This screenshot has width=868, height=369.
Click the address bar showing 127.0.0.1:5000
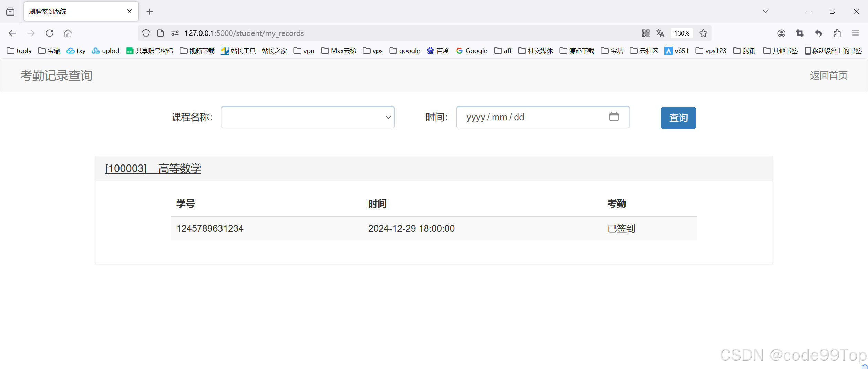click(244, 33)
